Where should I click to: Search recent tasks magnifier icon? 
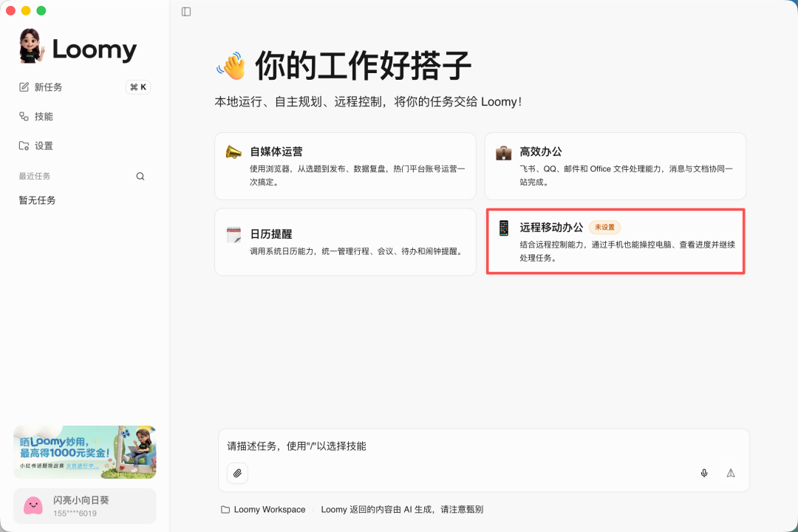point(140,176)
